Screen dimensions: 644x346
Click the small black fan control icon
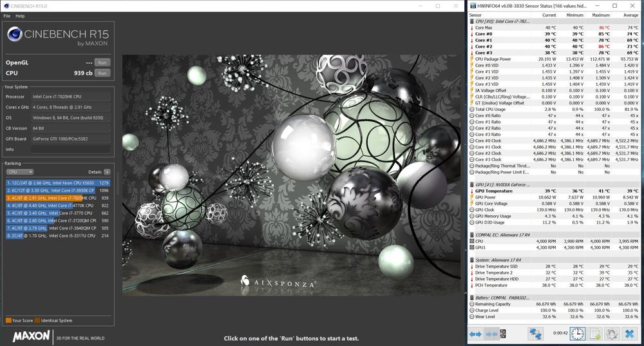click(x=503, y=334)
